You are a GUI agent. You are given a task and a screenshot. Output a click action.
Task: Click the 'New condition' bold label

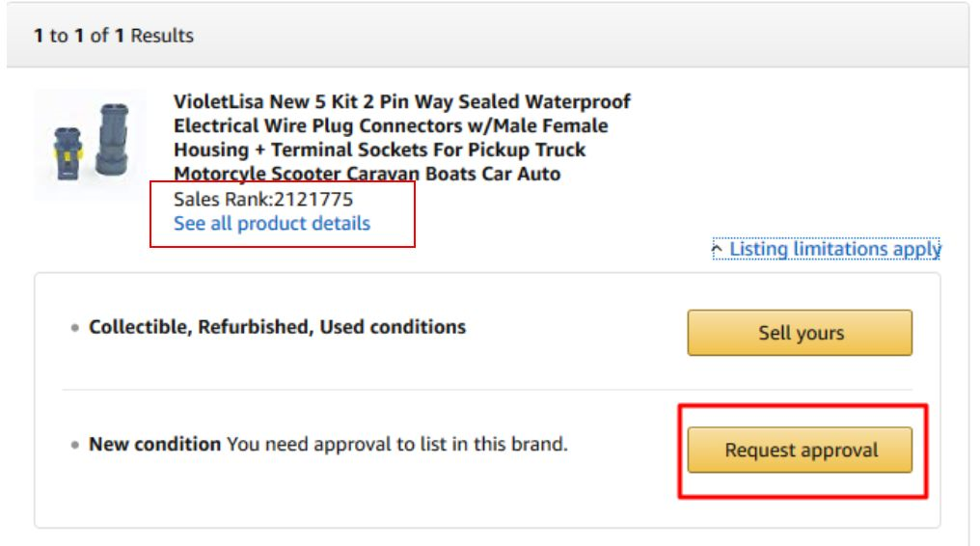click(x=154, y=445)
